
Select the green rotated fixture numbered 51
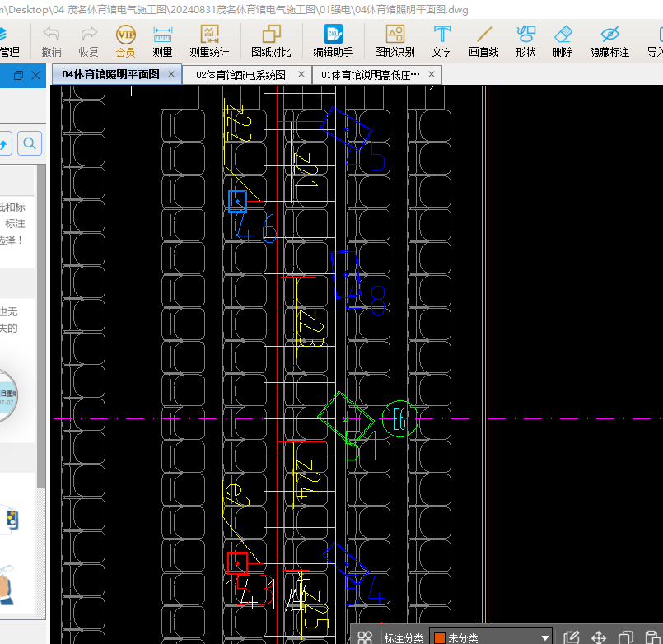click(346, 418)
